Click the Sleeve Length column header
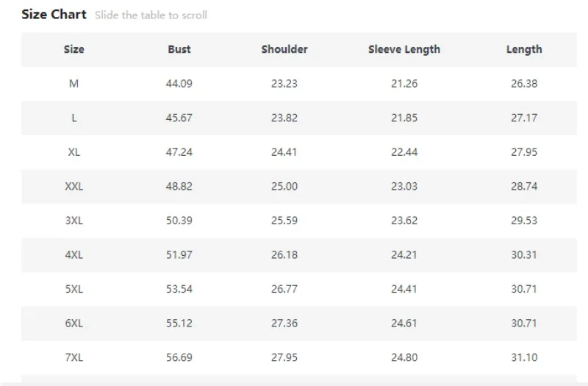This screenshot has height=386, width=588. tap(404, 49)
